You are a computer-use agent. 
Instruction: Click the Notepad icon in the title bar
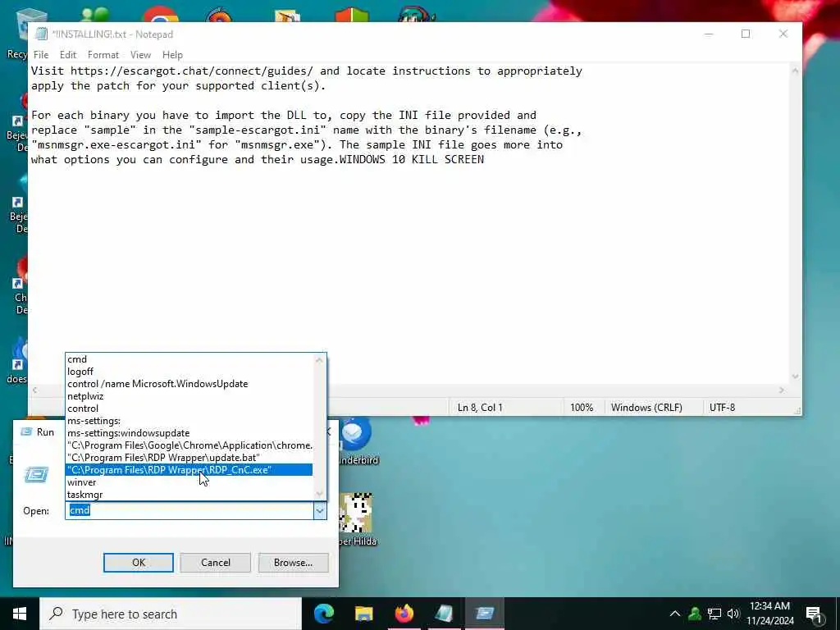41,34
